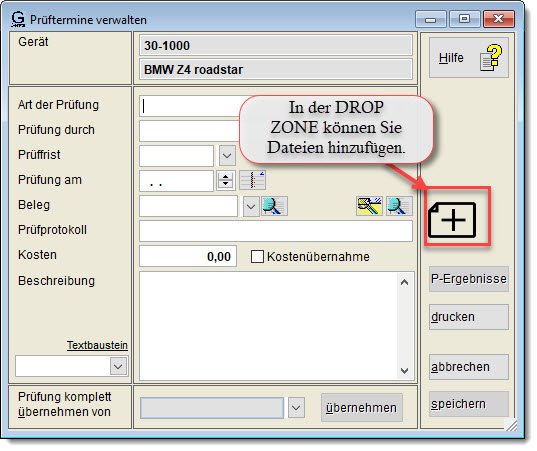Click the drucken button
This screenshot has width=537, height=451.
point(469,317)
